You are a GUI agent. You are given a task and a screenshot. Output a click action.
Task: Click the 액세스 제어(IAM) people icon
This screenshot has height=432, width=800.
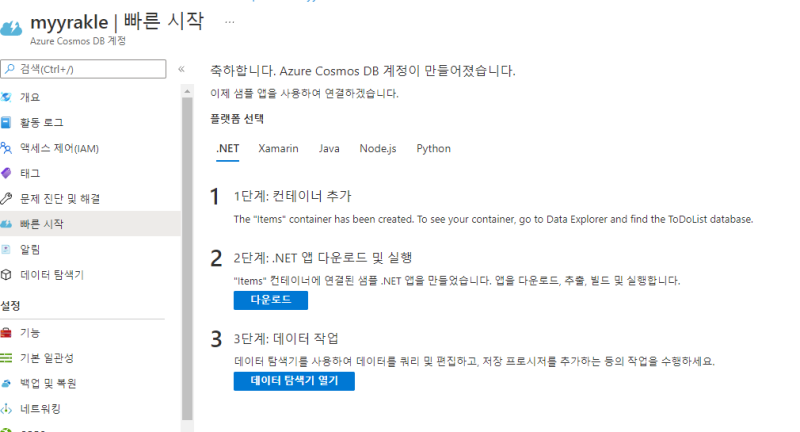[x=7, y=148]
